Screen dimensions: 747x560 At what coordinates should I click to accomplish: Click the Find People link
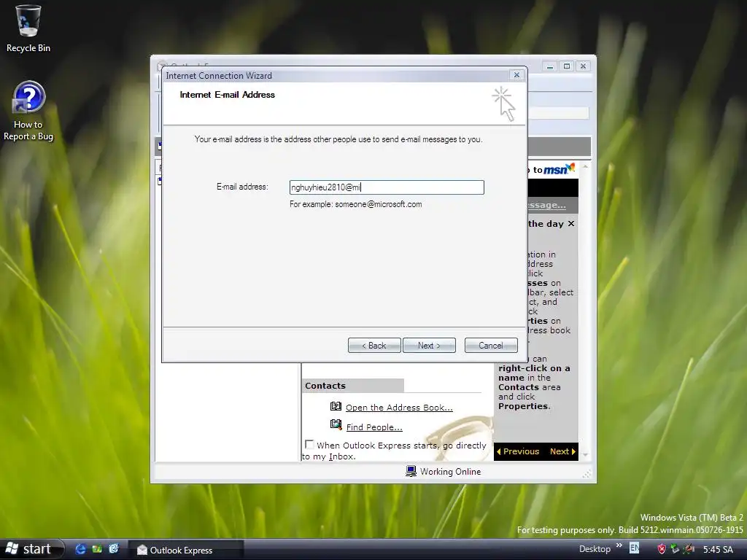click(374, 427)
